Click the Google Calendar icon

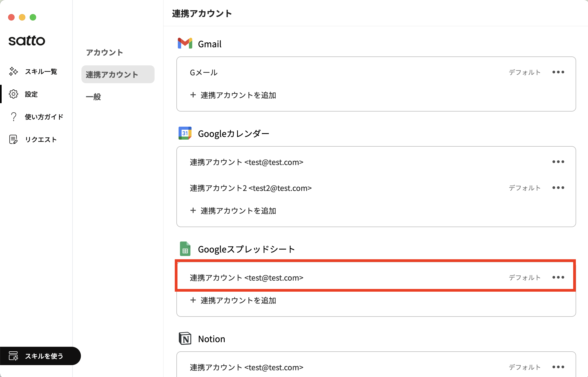pyautogui.click(x=185, y=133)
